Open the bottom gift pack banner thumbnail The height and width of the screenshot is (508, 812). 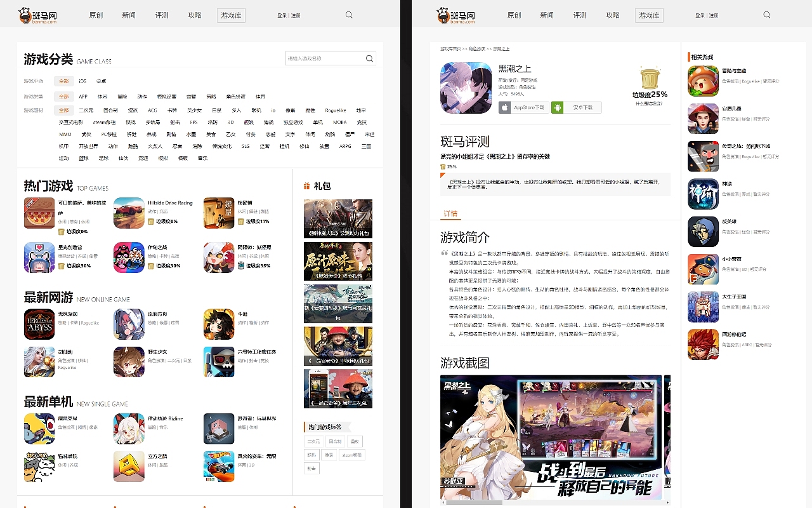point(338,389)
